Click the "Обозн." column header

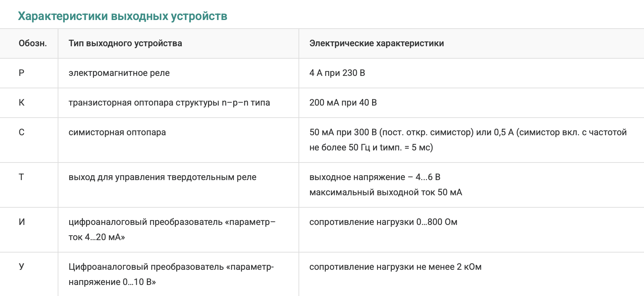click(32, 43)
